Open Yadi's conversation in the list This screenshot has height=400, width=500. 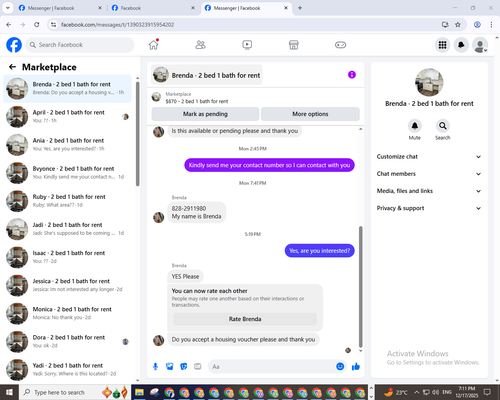point(68,369)
